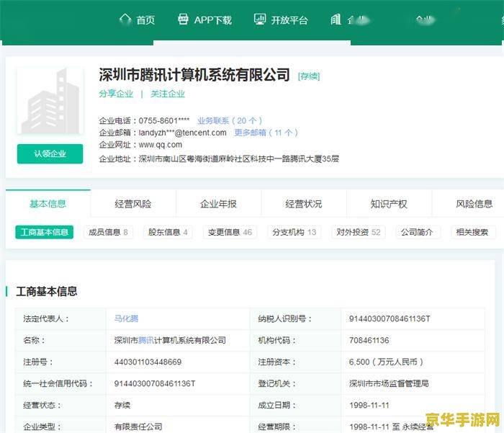
Task: Click the building icon in navigation bar
Action: click(x=336, y=19)
